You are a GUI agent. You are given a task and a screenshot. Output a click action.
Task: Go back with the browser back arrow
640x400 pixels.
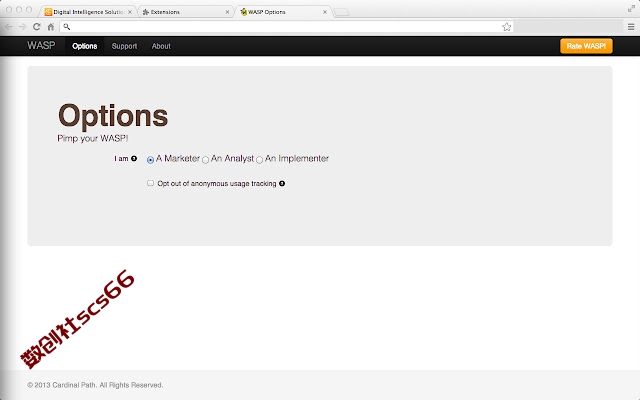pos(9,27)
